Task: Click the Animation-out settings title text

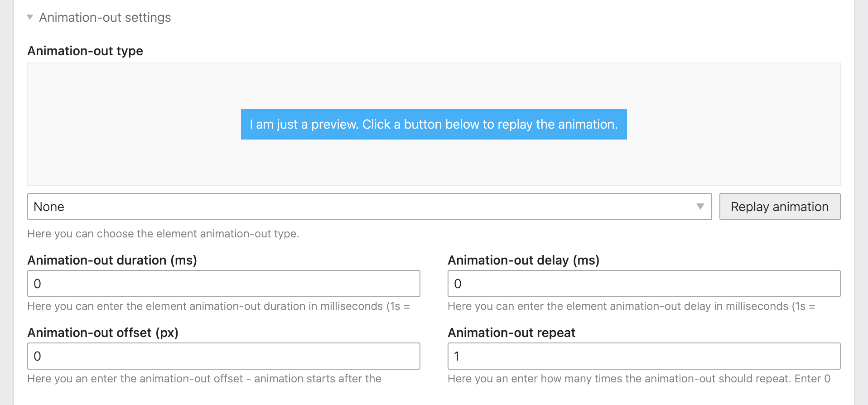Action: click(x=105, y=17)
